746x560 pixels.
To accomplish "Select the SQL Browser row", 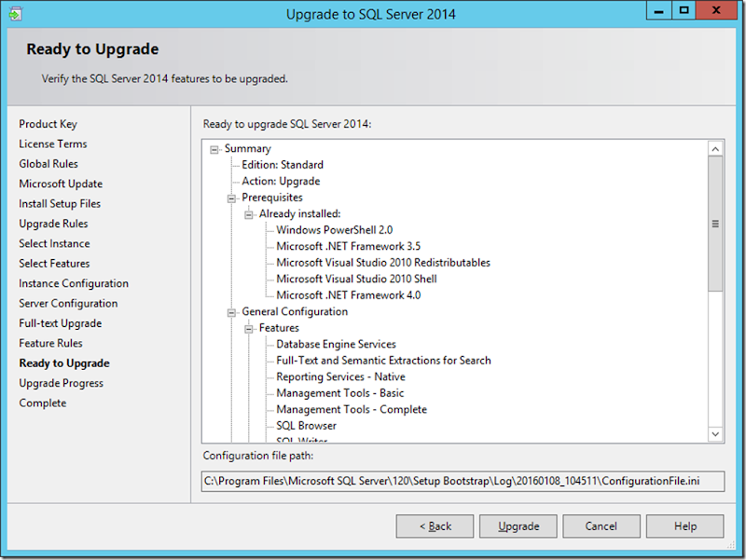I will pyautogui.click(x=307, y=427).
